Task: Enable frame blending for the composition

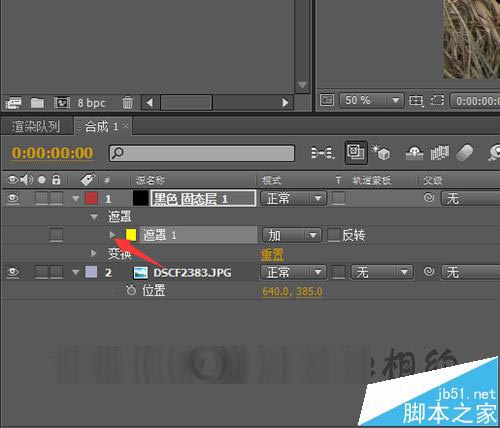Action: tap(440, 153)
